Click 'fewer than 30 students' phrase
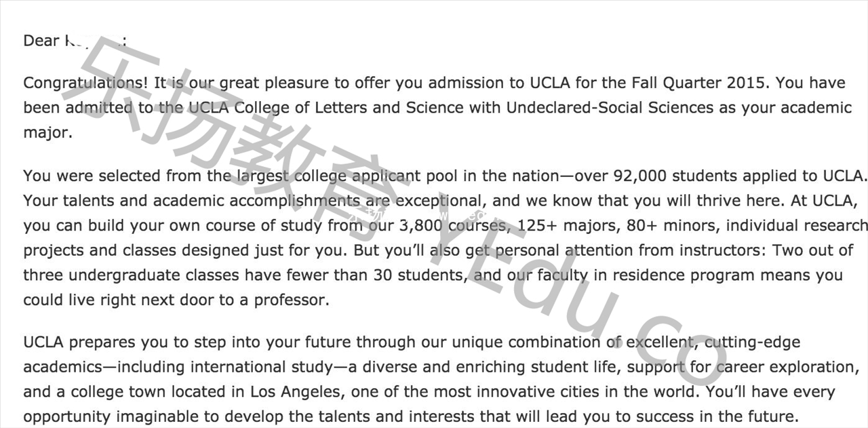This screenshot has width=868, height=428. (x=377, y=275)
